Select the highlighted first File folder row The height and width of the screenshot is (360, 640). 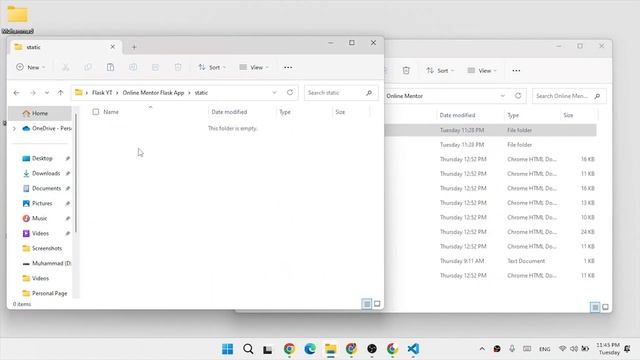[490, 130]
